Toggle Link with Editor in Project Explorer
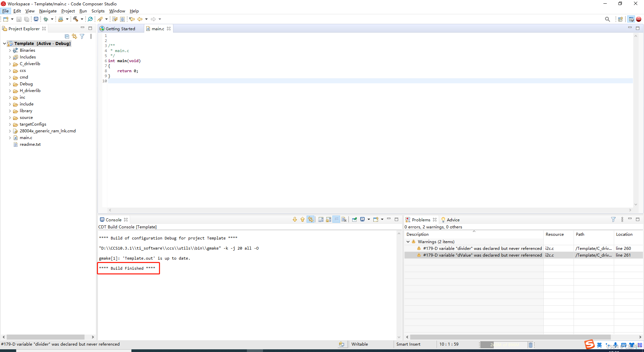644x352 pixels. coord(74,36)
